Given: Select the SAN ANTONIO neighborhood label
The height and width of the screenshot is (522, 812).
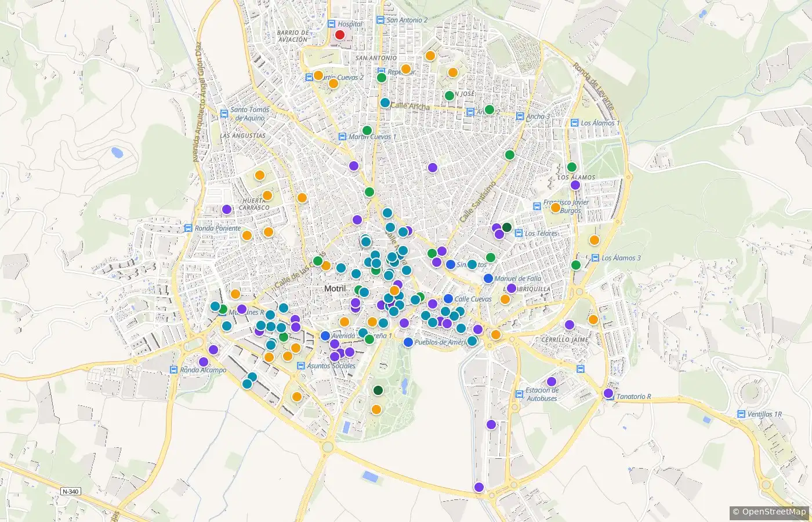Looking at the screenshot, I should tap(376, 58).
